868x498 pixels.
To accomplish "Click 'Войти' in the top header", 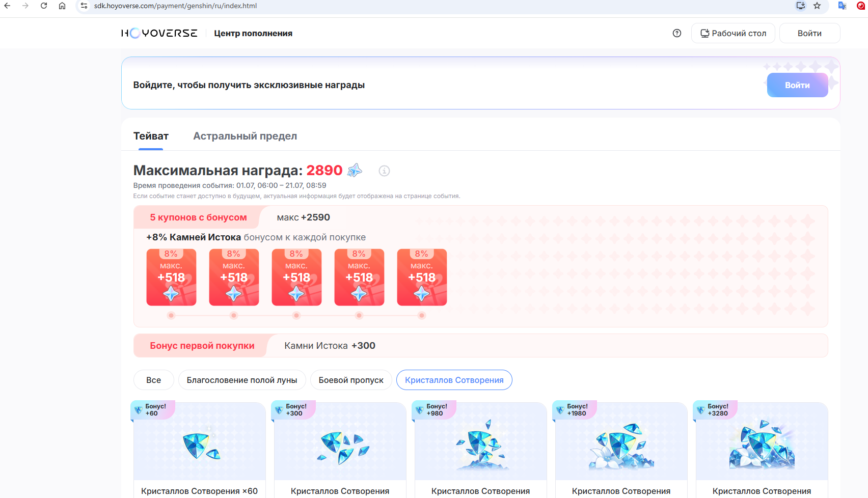I will 809,33.
